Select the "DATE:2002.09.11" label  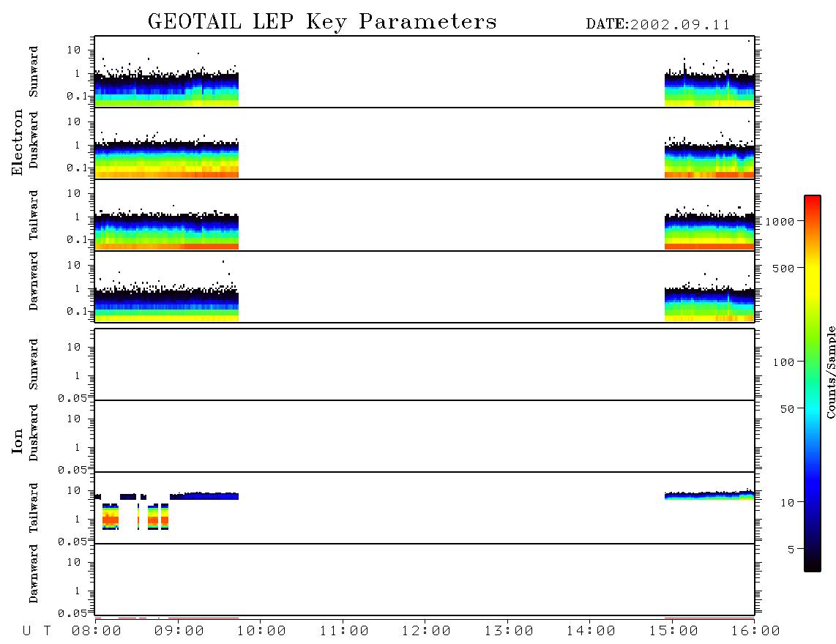[x=658, y=25]
